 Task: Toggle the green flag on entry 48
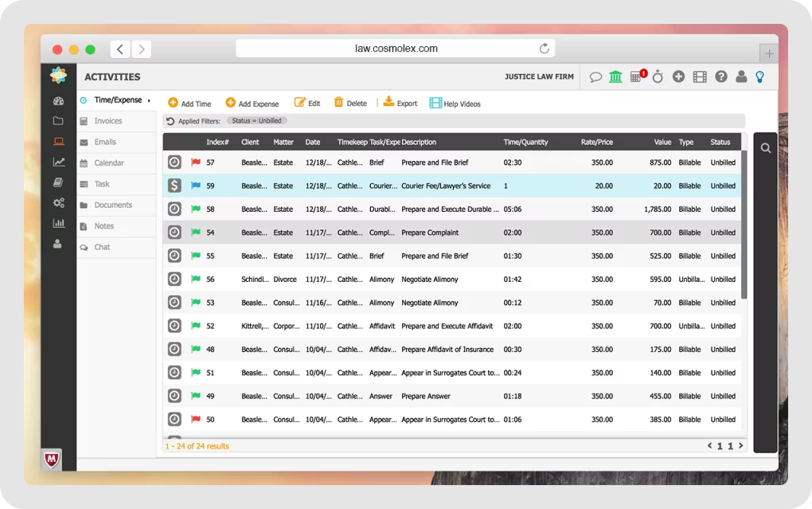[195, 349]
